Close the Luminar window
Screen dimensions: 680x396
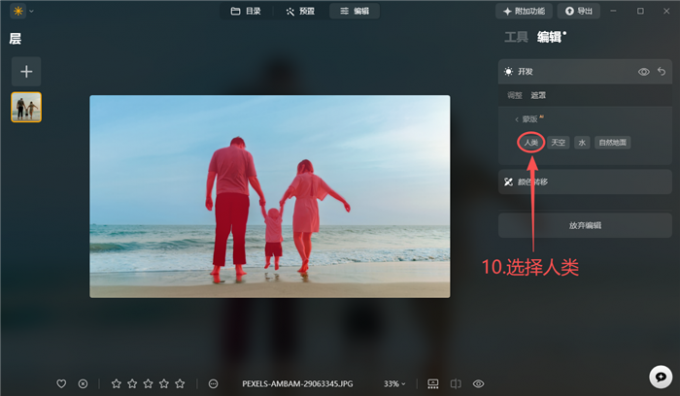click(x=667, y=11)
